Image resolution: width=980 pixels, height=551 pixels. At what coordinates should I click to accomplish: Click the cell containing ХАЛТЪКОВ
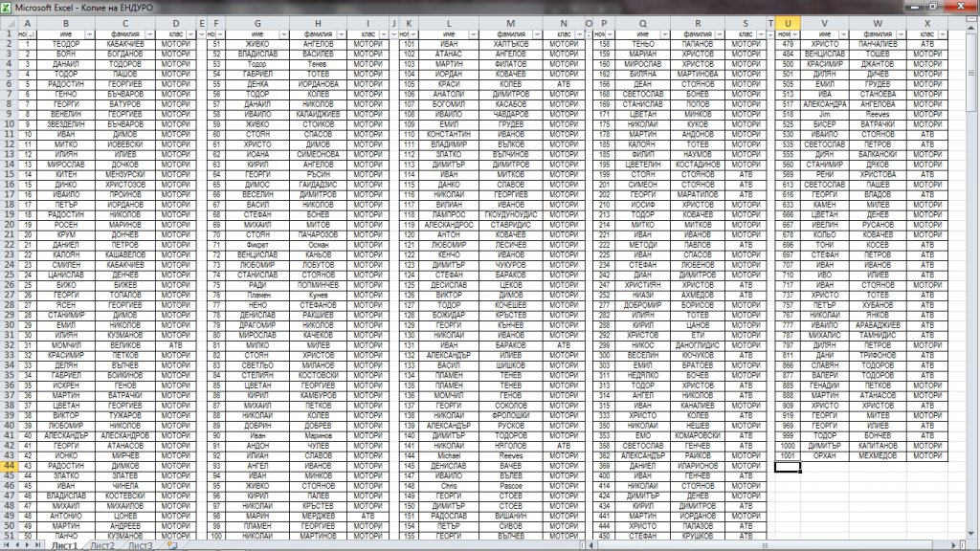coord(511,44)
